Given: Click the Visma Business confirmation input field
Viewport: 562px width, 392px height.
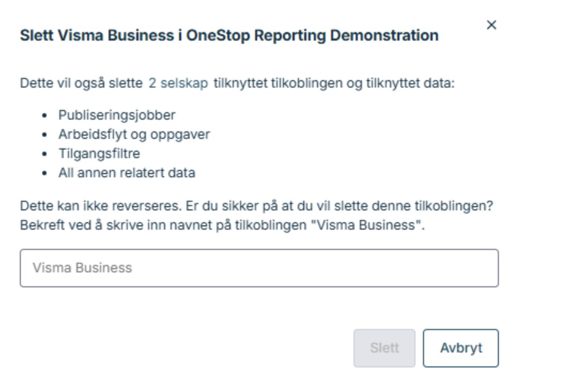Looking at the screenshot, I should tap(259, 268).
